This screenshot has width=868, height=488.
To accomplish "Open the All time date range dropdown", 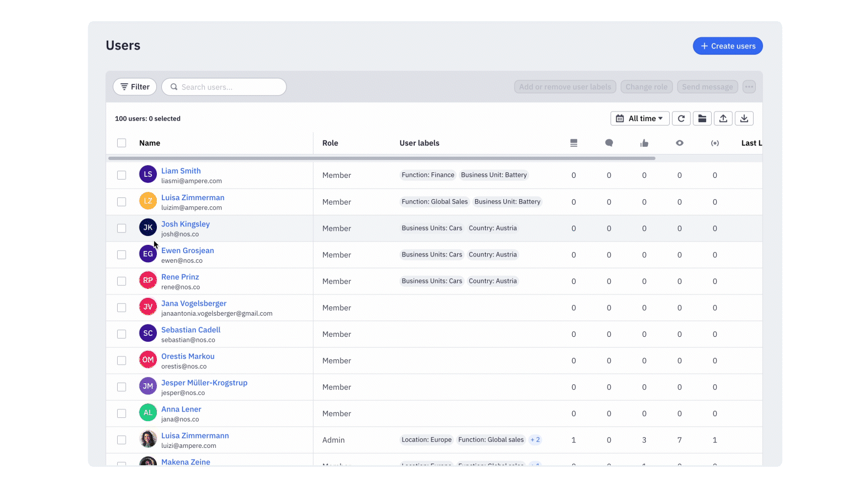I will coord(640,118).
